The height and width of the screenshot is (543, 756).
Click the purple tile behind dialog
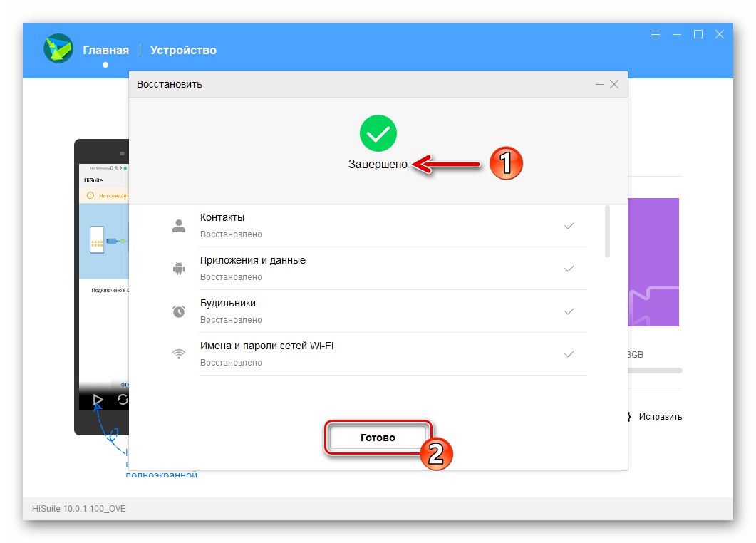[x=653, y=262]
